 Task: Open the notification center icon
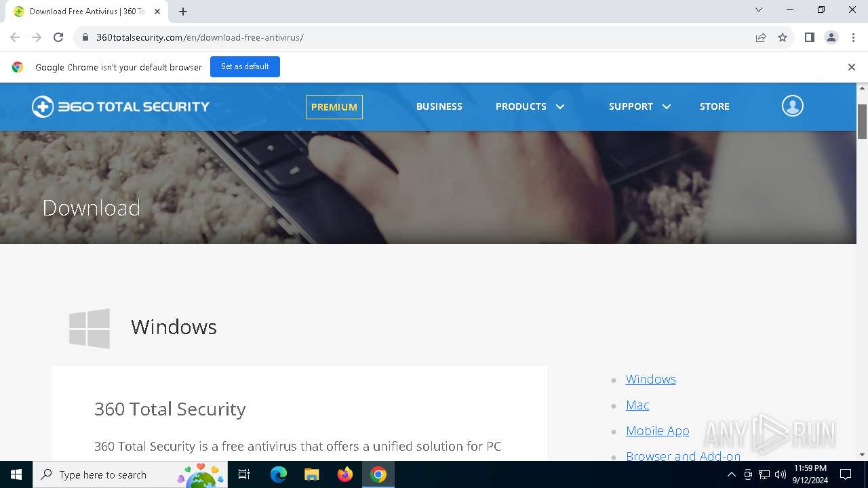click(x=846, y=474)
